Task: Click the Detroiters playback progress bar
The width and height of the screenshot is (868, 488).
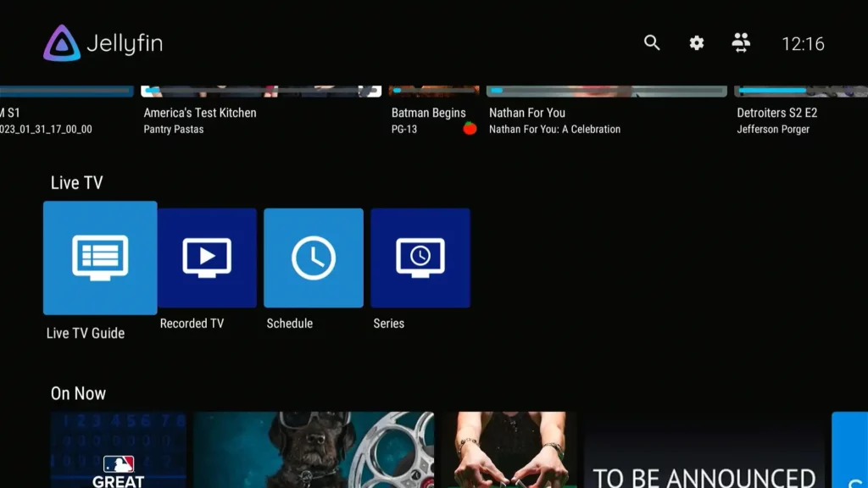Action: point(802,90)
